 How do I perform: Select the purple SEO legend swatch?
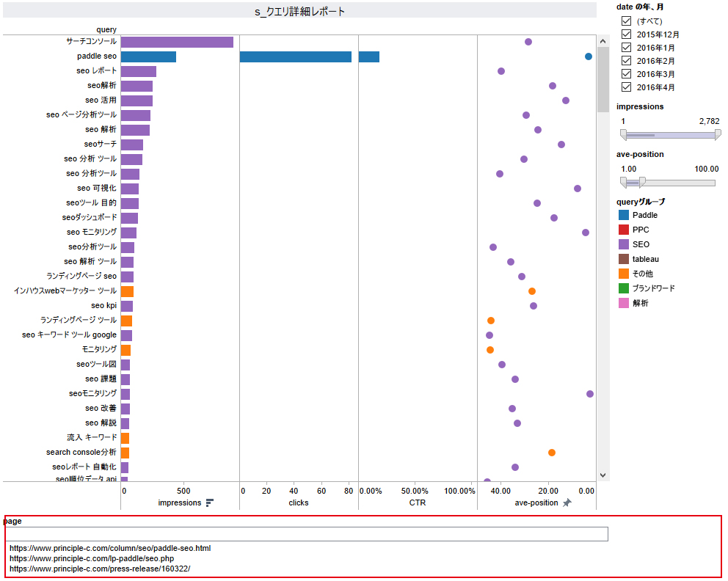(x=624, y=244)
